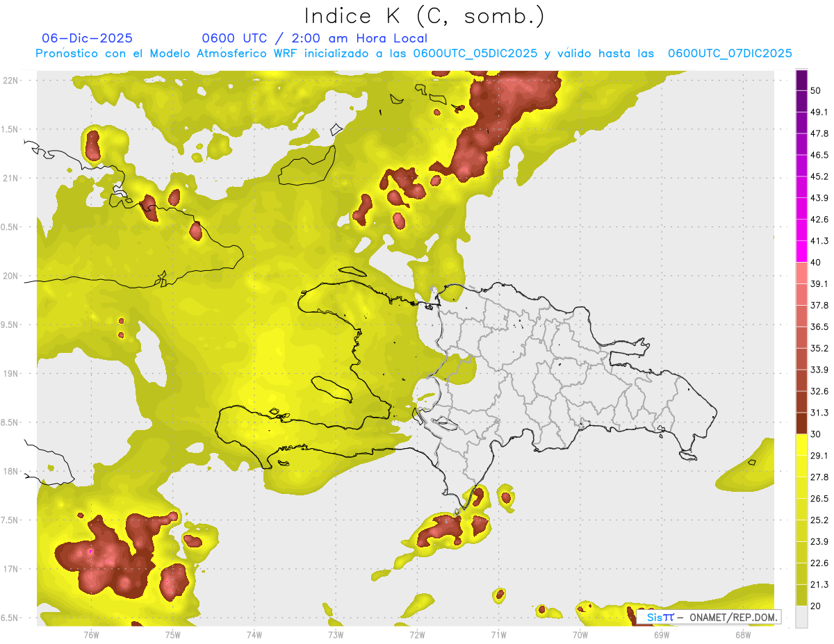The height and width of the screenshot is (644, 834).
Task: Click the colorbar label '21.3'
Action: 819,584
